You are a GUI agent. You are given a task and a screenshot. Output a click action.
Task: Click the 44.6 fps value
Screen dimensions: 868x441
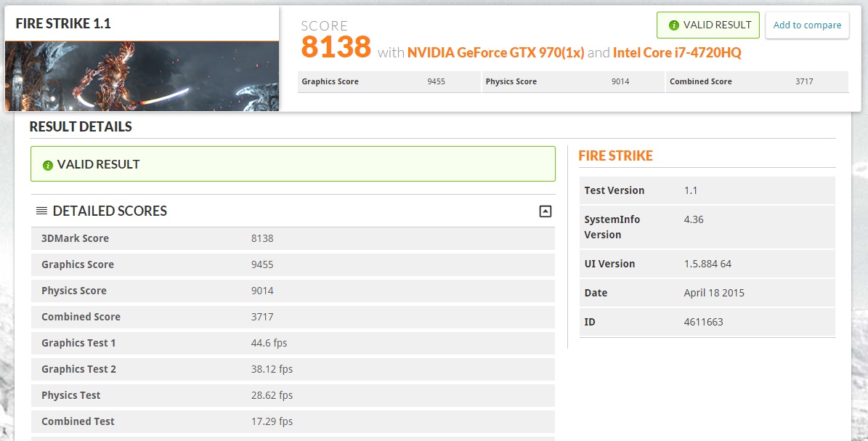[x=269, y=343]
